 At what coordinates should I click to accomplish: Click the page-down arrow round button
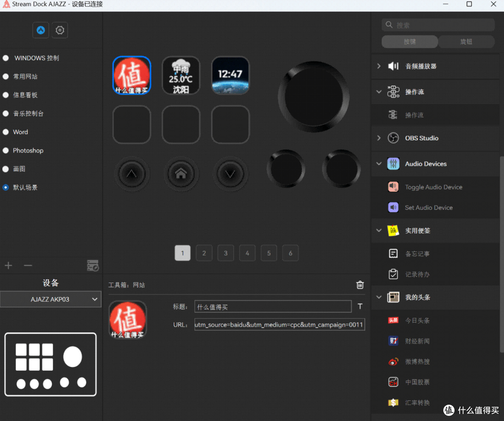(x=230, y=174)
